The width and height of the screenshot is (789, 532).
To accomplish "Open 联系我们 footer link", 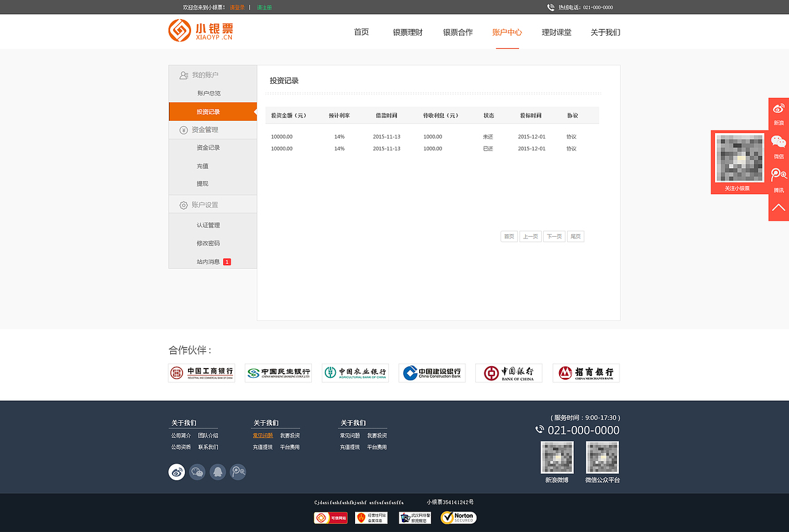I will tap(208, 448).
